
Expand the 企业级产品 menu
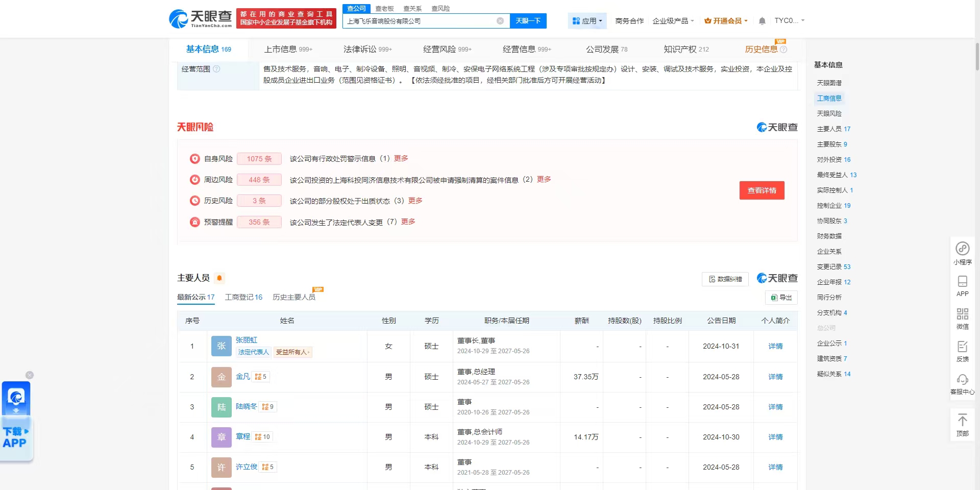click(x=673, y=21)
